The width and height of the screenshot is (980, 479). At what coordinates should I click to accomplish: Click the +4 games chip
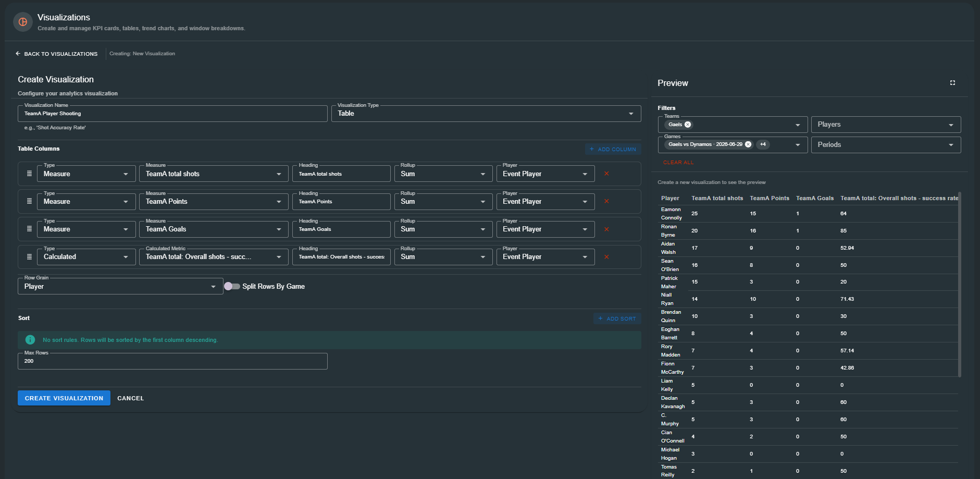coord(763,144)
